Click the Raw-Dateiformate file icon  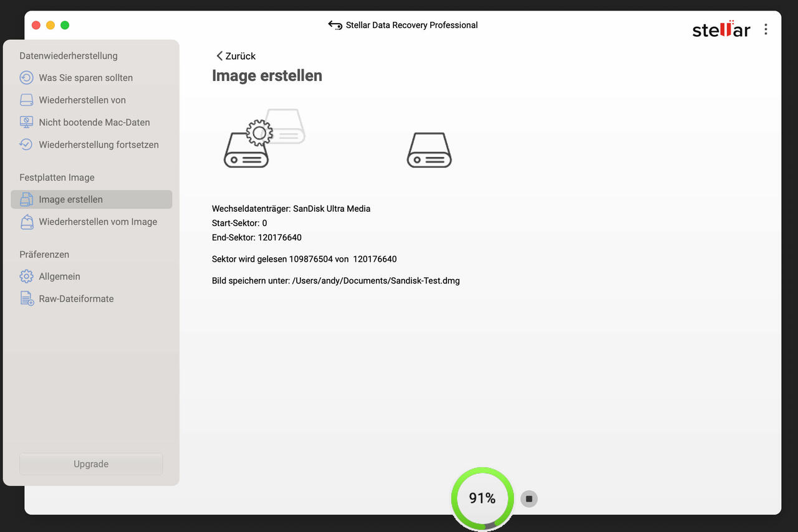point(26,299)
